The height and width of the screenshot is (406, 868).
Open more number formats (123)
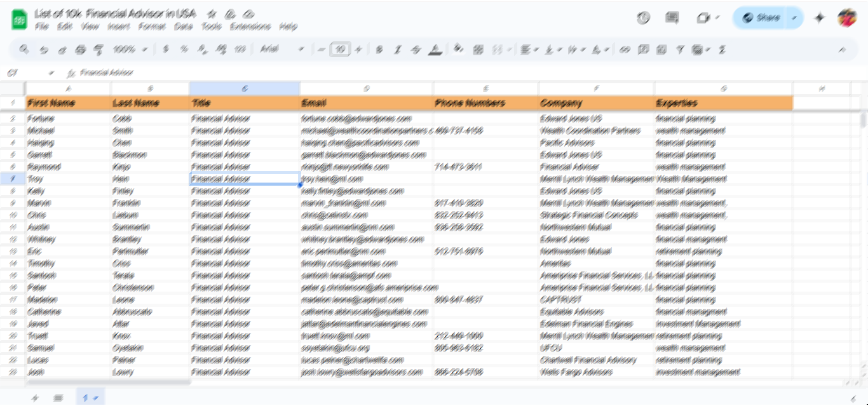click(240, 50)
